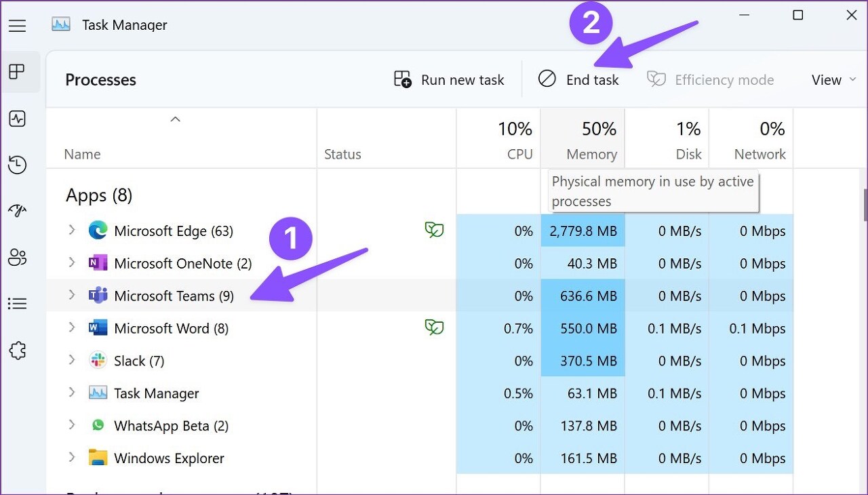Click the Apps (8) group heading

99,195
